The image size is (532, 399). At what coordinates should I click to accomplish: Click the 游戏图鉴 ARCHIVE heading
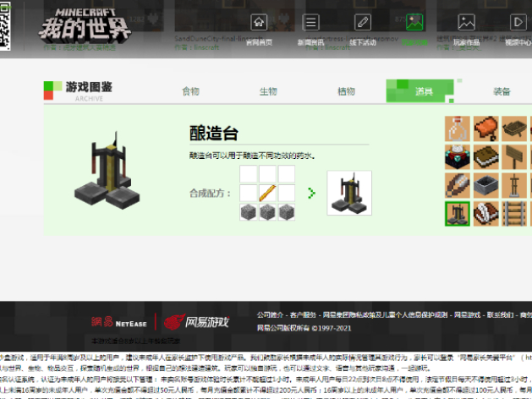point(78,90)
